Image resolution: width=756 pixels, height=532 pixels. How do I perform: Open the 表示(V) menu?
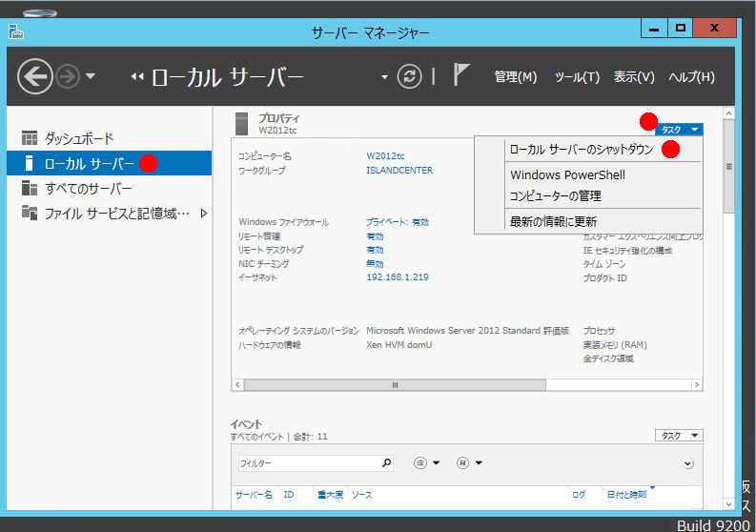(634, 76)
